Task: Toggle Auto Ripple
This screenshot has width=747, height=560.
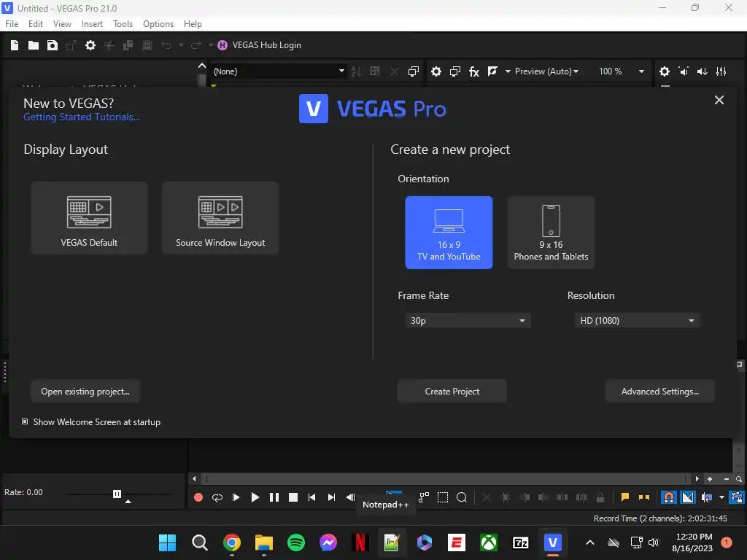Action: [707, 497]
